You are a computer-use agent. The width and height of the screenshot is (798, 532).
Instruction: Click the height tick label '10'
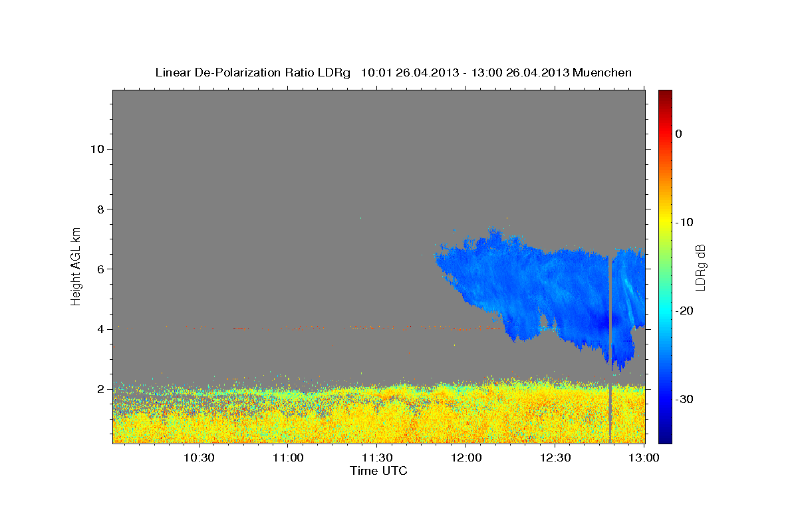97,149
